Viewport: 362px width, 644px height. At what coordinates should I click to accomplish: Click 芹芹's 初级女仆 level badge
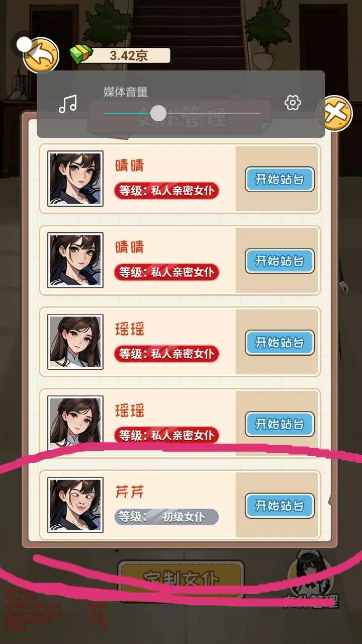166,517
